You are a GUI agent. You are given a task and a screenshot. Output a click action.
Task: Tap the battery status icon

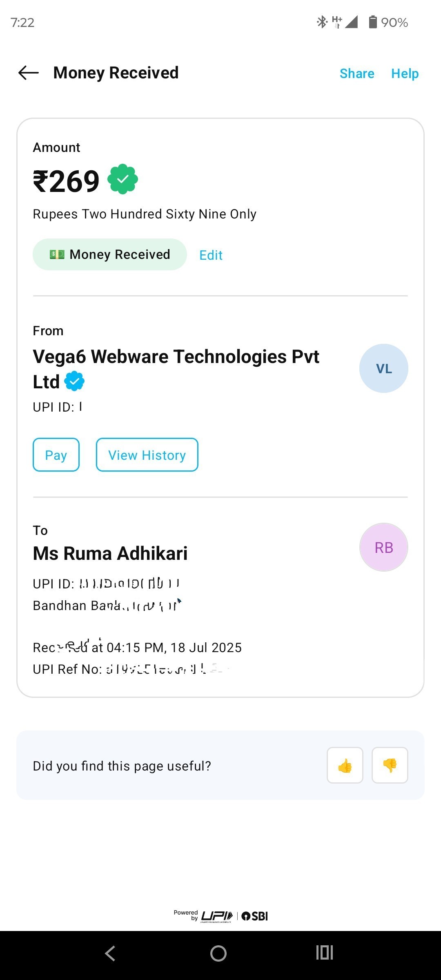(372, 22)
